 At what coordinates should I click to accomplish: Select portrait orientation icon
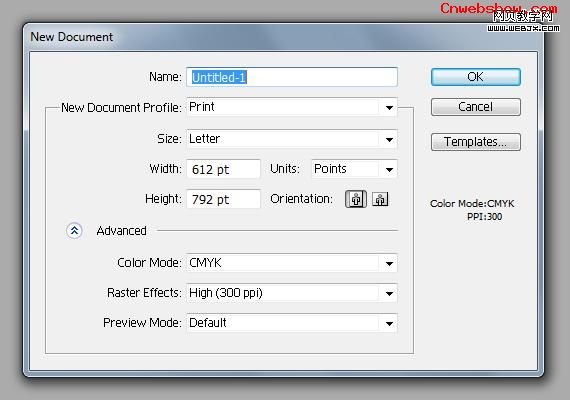click(356, 199)
